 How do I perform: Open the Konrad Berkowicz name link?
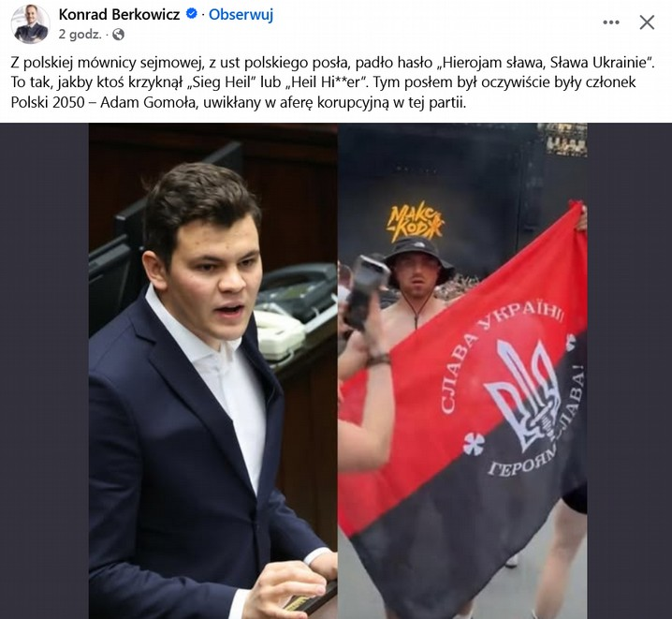pos(119,15)
